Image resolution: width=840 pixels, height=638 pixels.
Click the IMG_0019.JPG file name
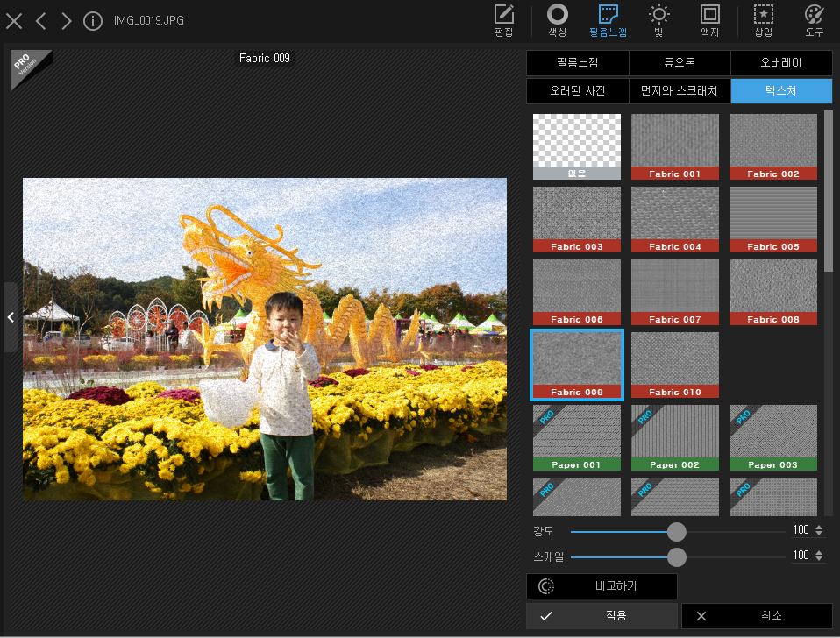point(149,21)
